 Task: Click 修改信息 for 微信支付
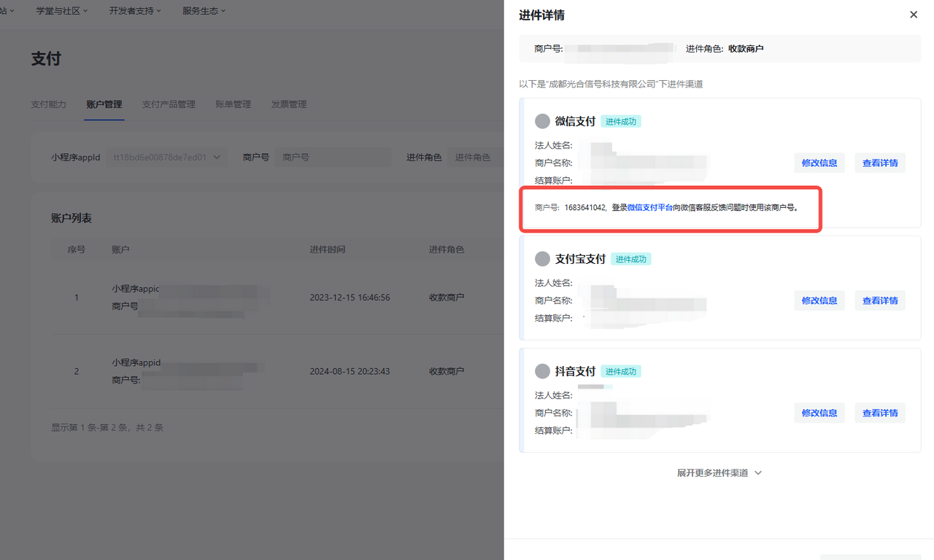coord(819,163)
